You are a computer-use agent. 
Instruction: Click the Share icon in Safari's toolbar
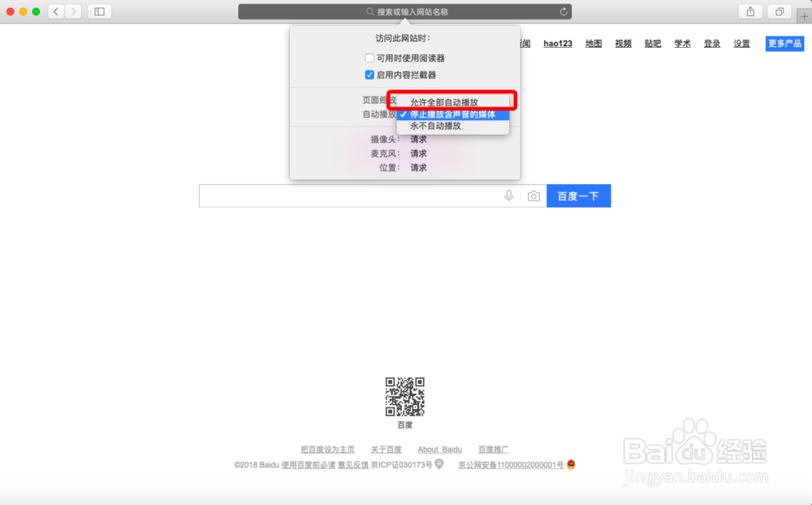(x=749, y=11)
